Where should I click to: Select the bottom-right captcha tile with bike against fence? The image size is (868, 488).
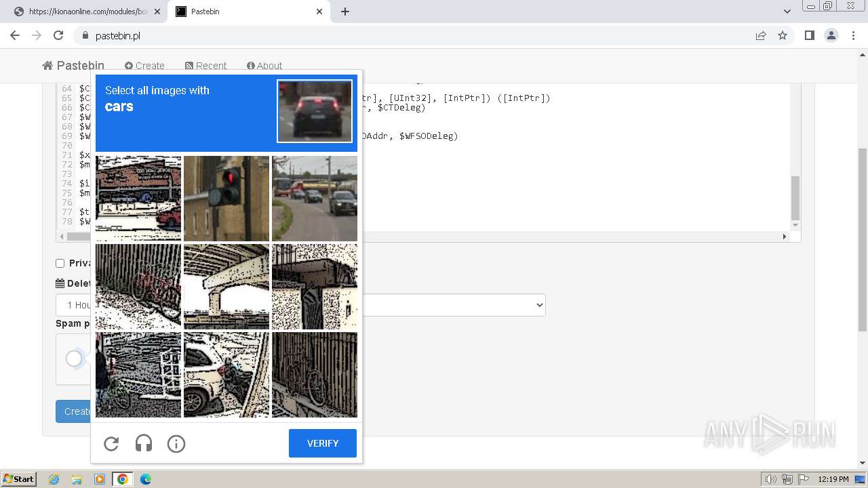click(315, 375)
